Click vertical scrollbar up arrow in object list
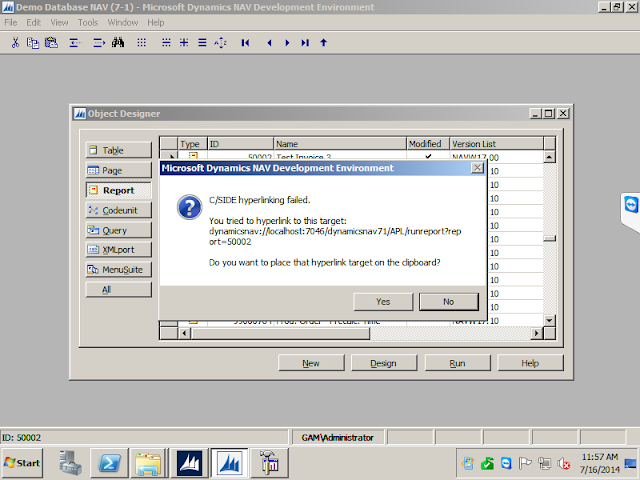640x480 pixels. (x=549, y=157)
